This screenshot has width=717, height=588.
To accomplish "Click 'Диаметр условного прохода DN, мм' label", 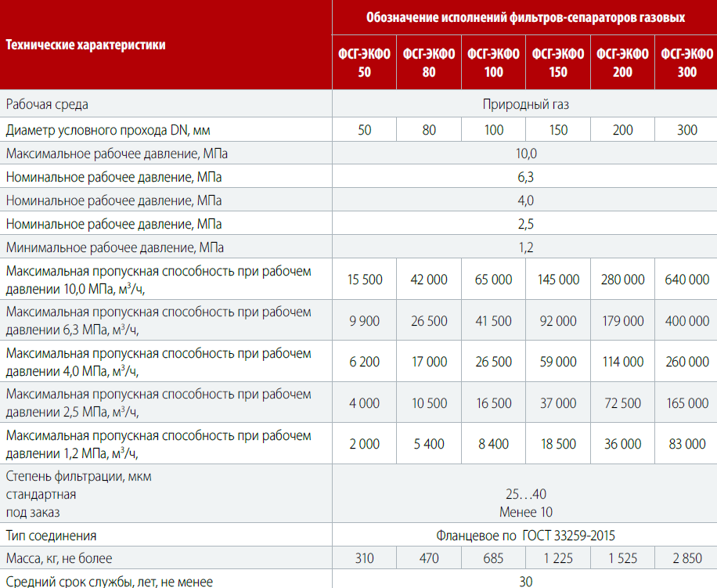I will pyautogui.click(x=108, y=130).
